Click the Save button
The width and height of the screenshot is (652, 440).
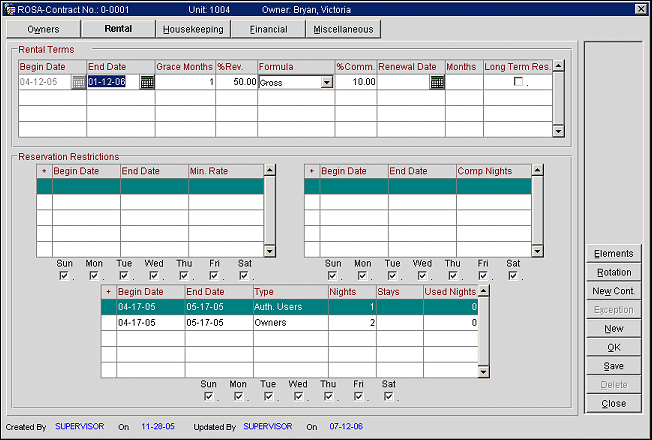click(x=613, y=366)
